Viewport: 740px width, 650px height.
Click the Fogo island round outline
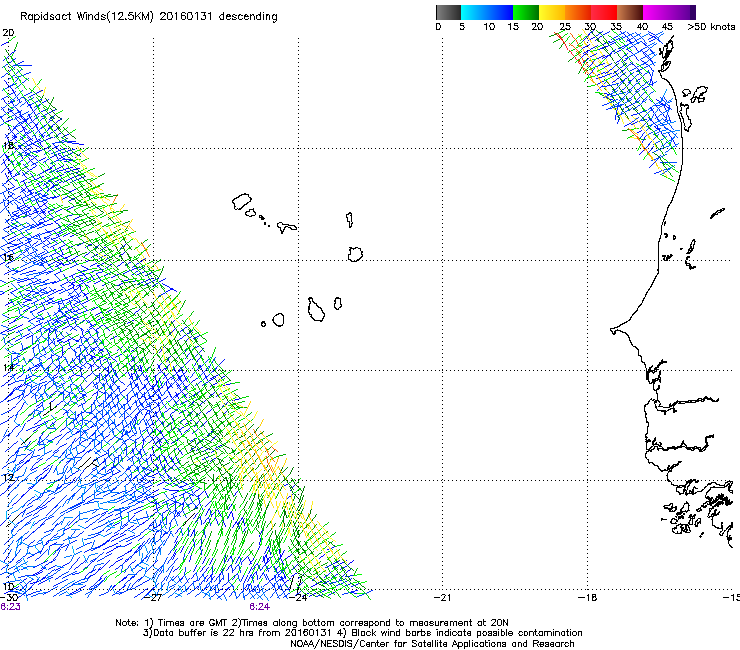click(278, 320)
